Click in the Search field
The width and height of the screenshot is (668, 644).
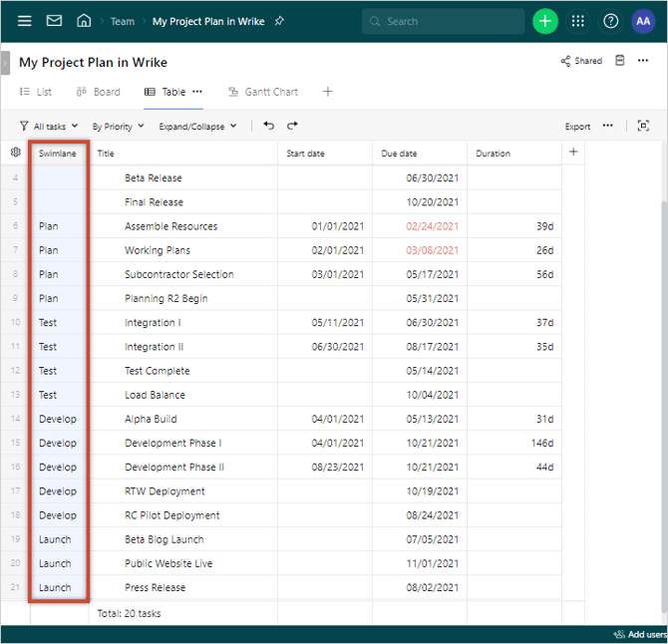point(449,21)
